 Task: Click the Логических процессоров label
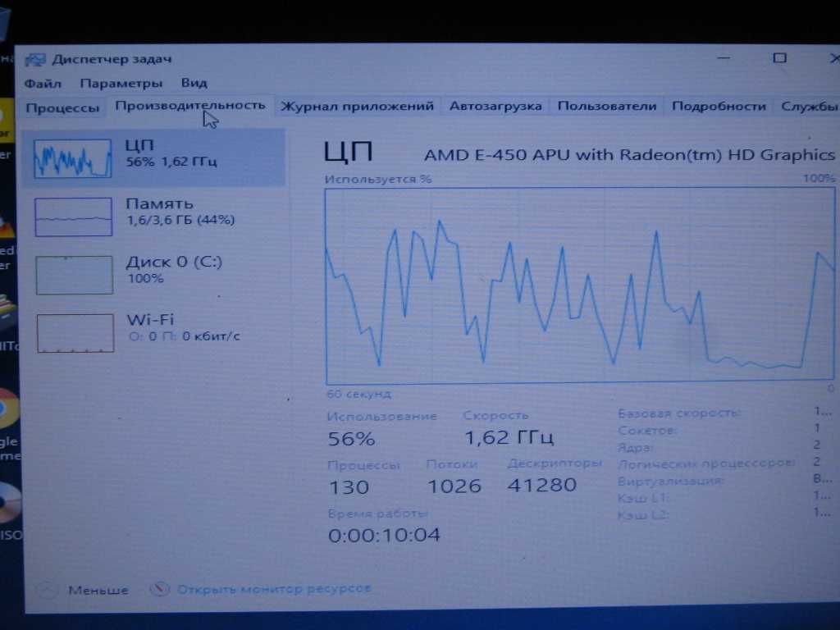(x=706, y=464)
